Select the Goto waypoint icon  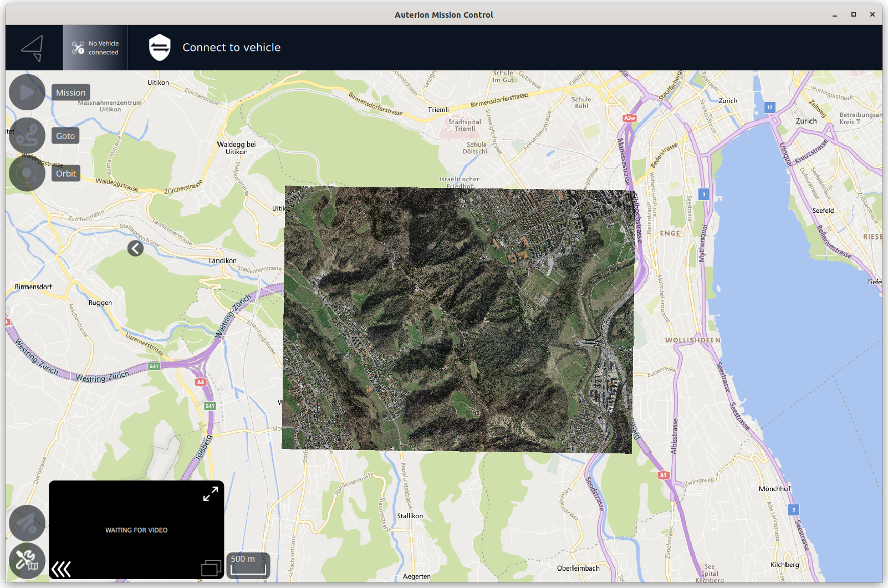tap(27, 136)
